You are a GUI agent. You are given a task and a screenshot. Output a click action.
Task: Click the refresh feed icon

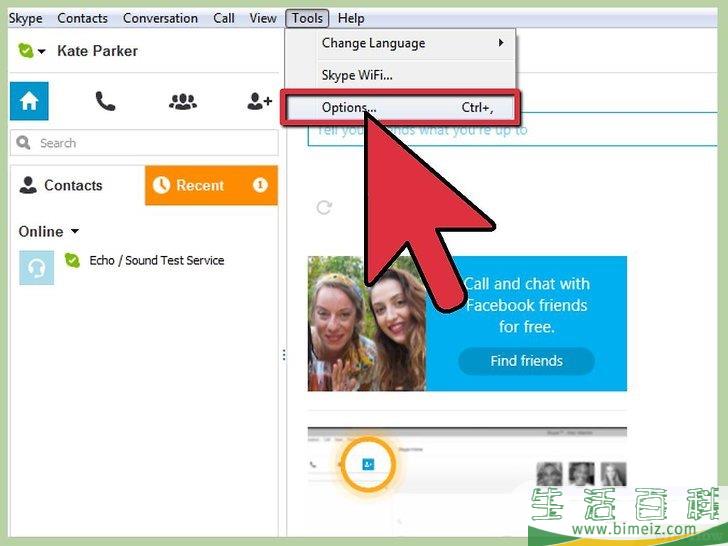pyautogui.click(x=324, y=208)
